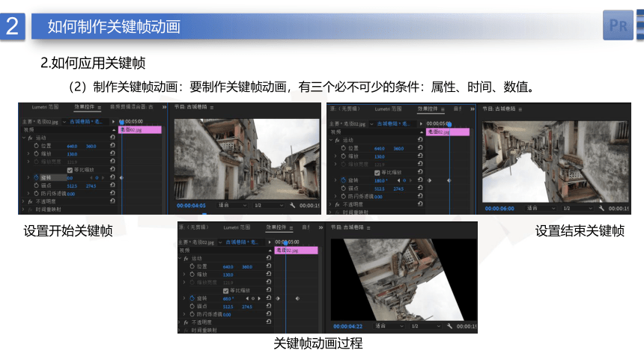Reset 旋转 parameter in start keyframe screenshot
Viewport: 644px width, 362px height.
point(112,177)
